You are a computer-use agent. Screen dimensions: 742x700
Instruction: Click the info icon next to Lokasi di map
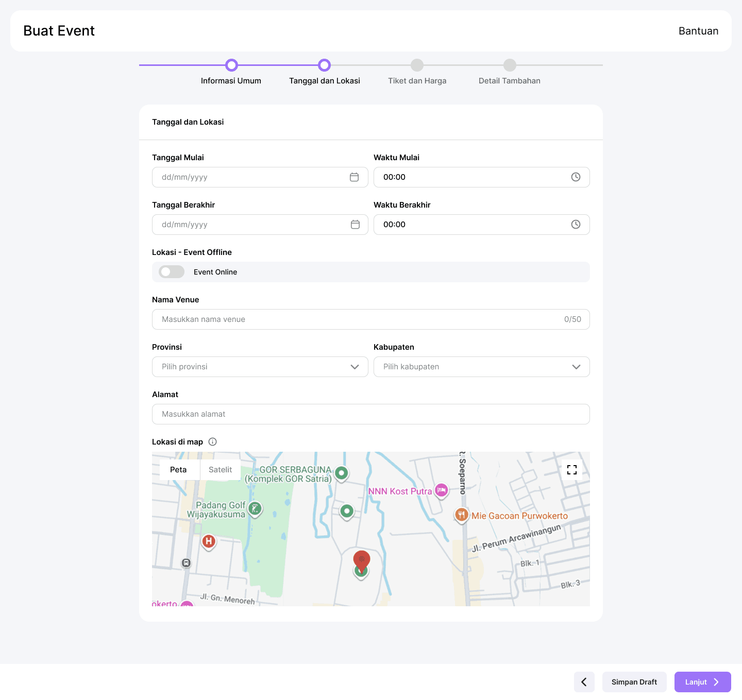(212, 442)
